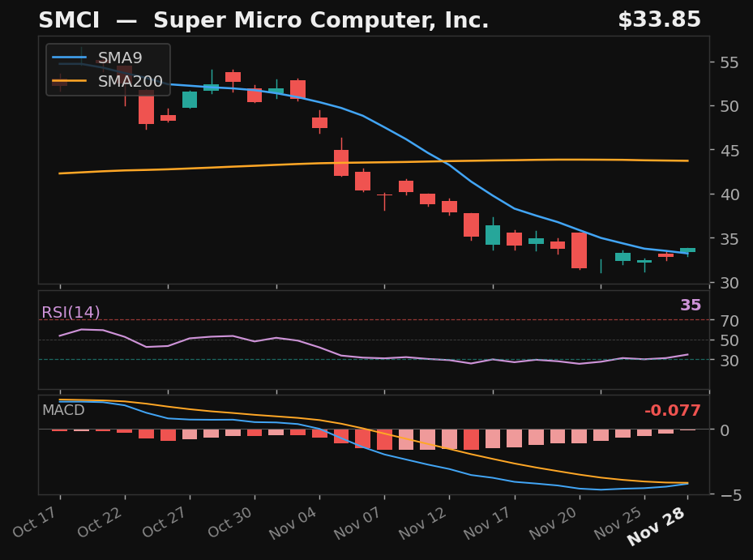753x560 pixels.
Task: Click the orange SMA200 legend line swatch
Action: pos(69,81)
